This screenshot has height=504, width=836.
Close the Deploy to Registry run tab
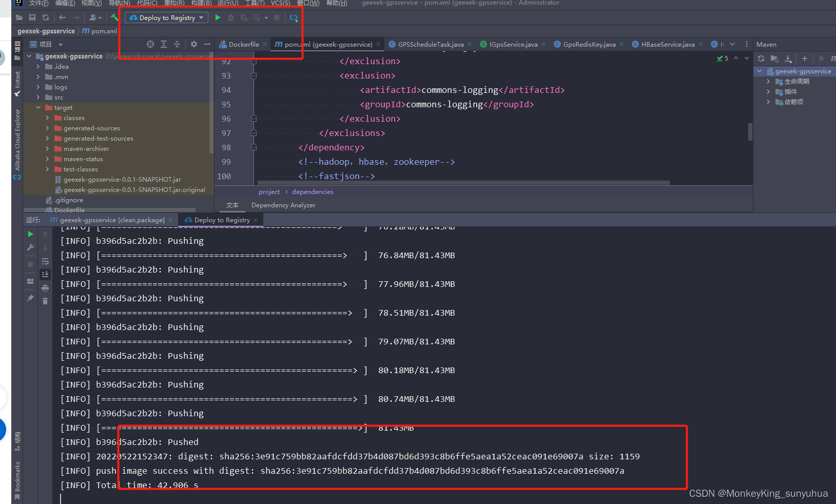(256, 220)
